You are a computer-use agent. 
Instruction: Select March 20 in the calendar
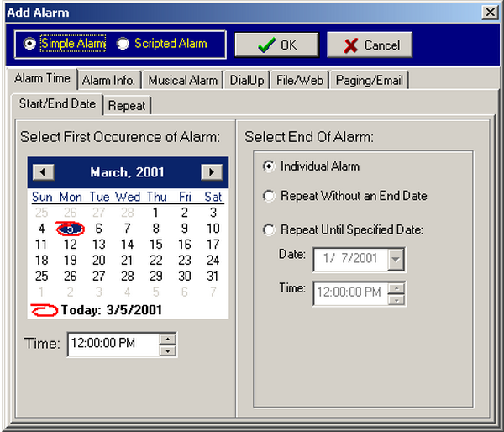click(x=98, y=261)
